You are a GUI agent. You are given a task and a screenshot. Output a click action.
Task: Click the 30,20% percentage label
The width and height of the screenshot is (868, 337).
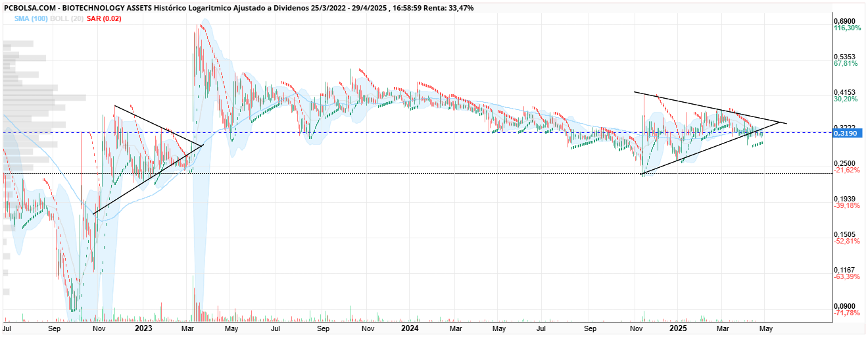[x=846, y=99]
